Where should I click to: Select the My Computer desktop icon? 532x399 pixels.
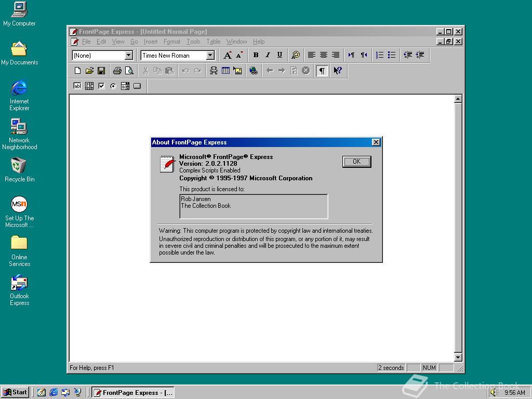click(19, 14)
